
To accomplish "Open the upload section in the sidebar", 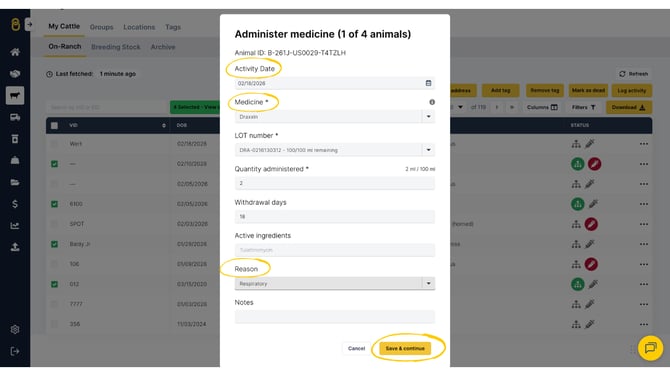I will click(15, 247).
